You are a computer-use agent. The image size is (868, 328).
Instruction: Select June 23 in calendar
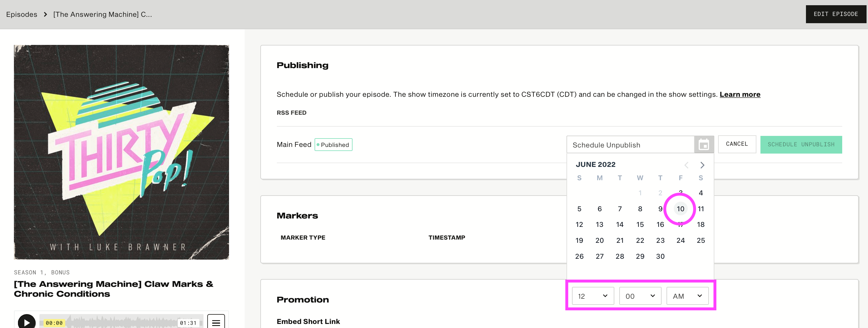660,240
